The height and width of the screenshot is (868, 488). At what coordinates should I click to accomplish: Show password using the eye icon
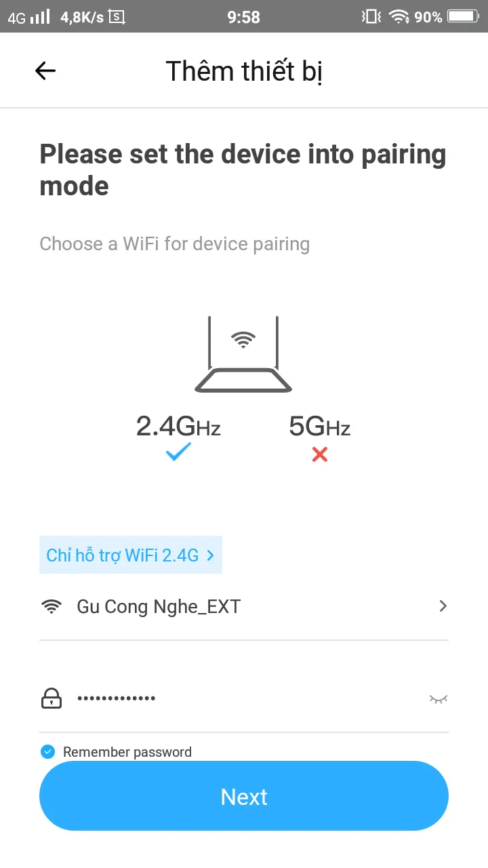[x=439, y=698]
